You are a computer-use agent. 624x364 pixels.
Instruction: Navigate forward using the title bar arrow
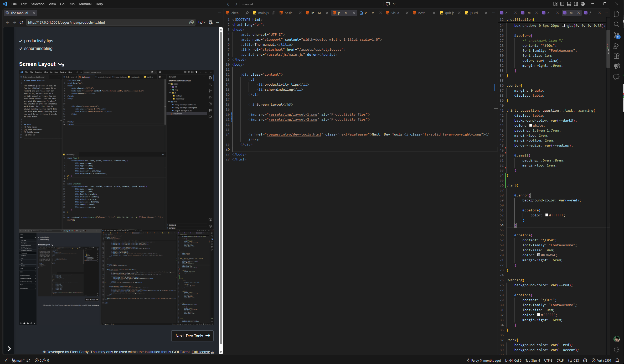click(x=236, y=4)
